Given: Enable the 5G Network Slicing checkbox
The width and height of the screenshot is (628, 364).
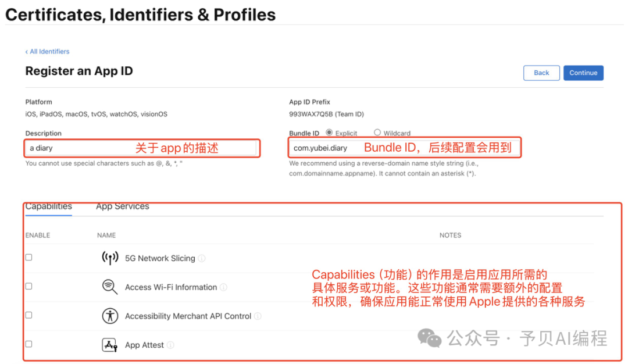Looking at the screenshot, I should [28, 257].
